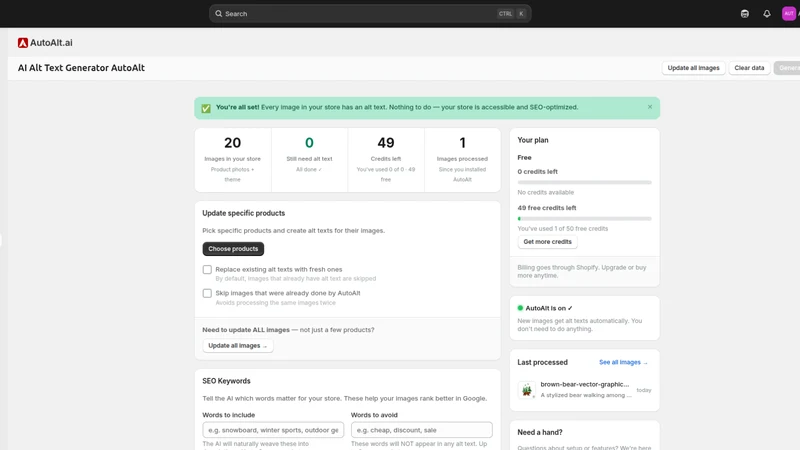
Task: Open the store icon in top bar
Action: click(x=745, y=14)
